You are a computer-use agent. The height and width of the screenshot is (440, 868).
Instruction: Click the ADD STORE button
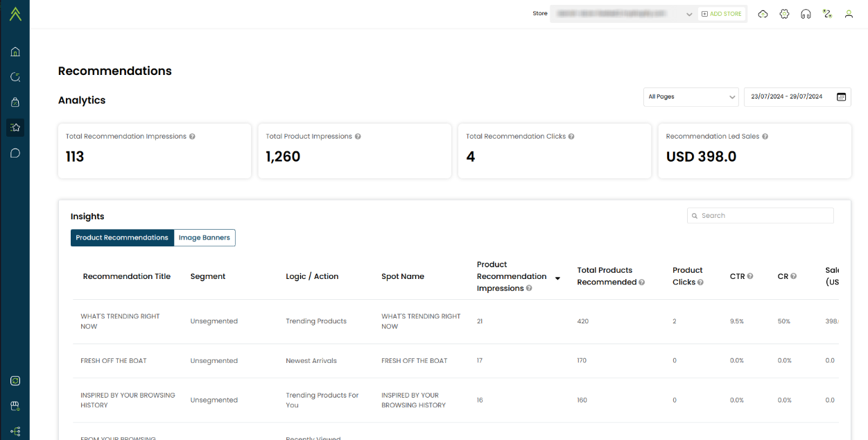(x=722, y=14)
